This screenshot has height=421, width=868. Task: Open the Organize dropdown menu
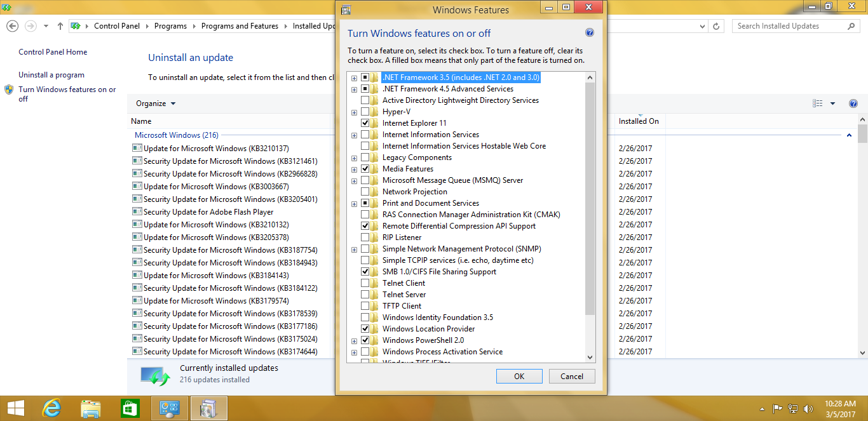click(x=156, y=104)
